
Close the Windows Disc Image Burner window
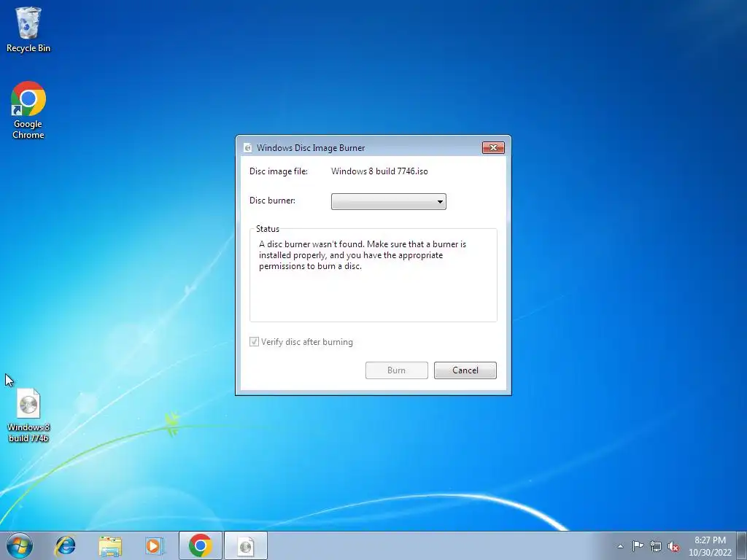493,147
